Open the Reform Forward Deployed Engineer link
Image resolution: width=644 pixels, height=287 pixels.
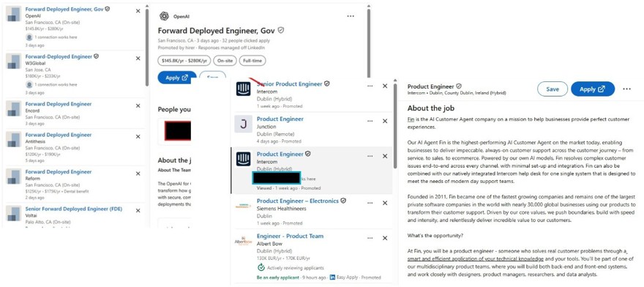pyautogui.click(x=59, y=171)
